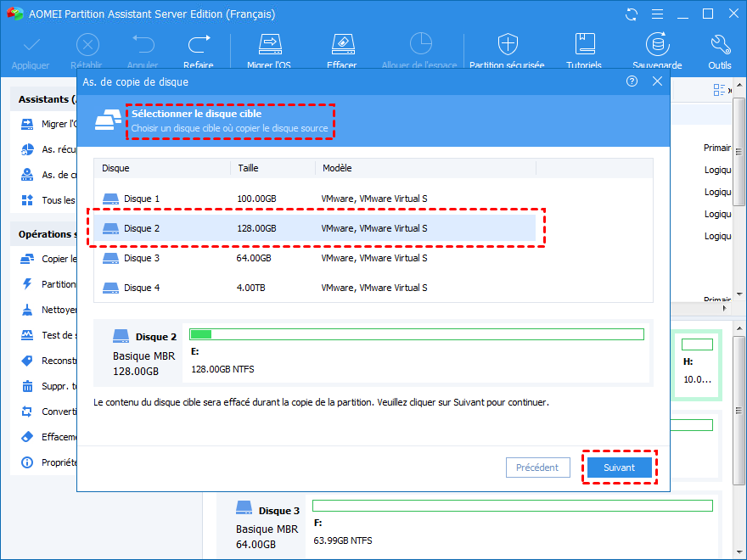Select As. de copie sidebar assistant
The width and height of the screenshot is (747, 560).
[x=48, y=175]
